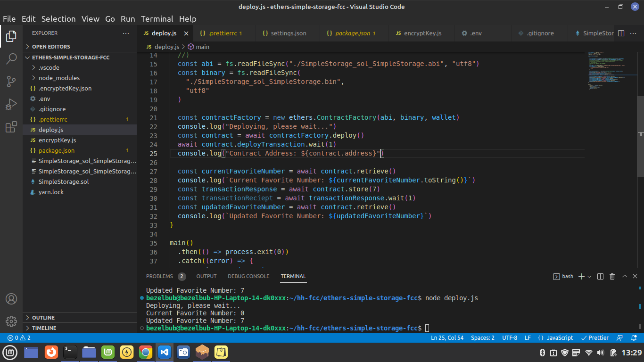The height and width of the screenshot is (362, 644).
Task: Click Ln 25, Col 54 status item
Action: (x=447, y=338)
